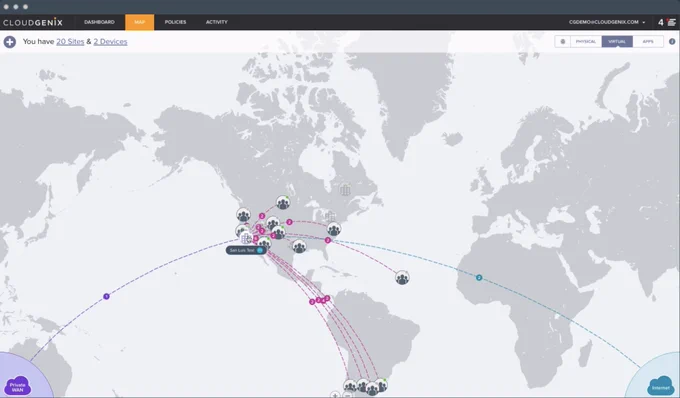
Task: Select the data center building icon above San Luis Test label
Action: click(246, 238)
